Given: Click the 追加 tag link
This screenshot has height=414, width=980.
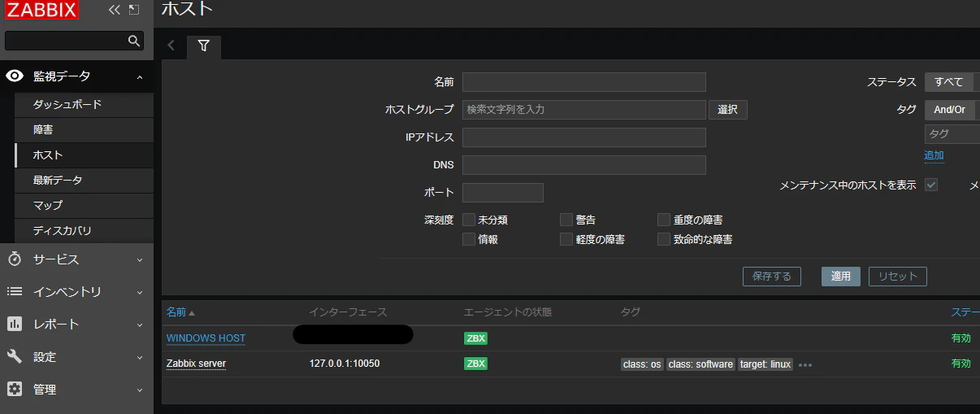Looking at the screenshot, I should tap(934, 155).
